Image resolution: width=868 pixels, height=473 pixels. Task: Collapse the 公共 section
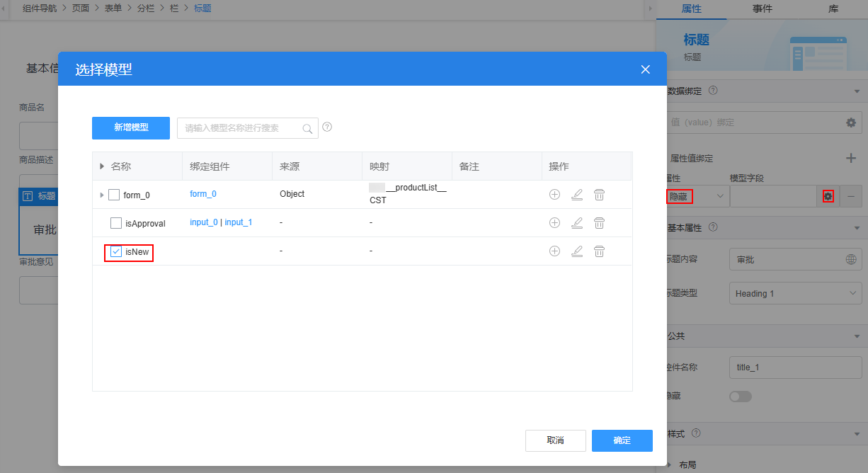(857, 337)
